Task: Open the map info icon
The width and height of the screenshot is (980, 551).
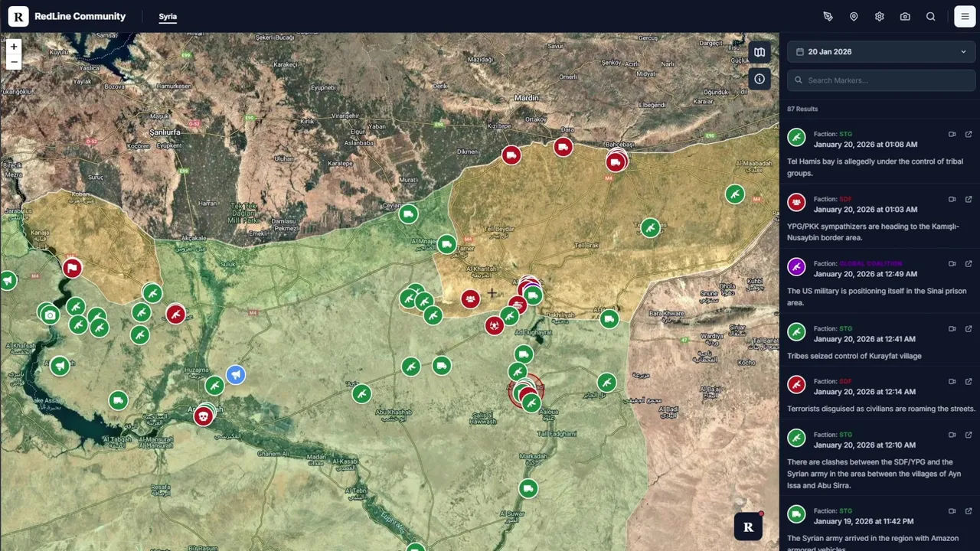Action: 759,79
